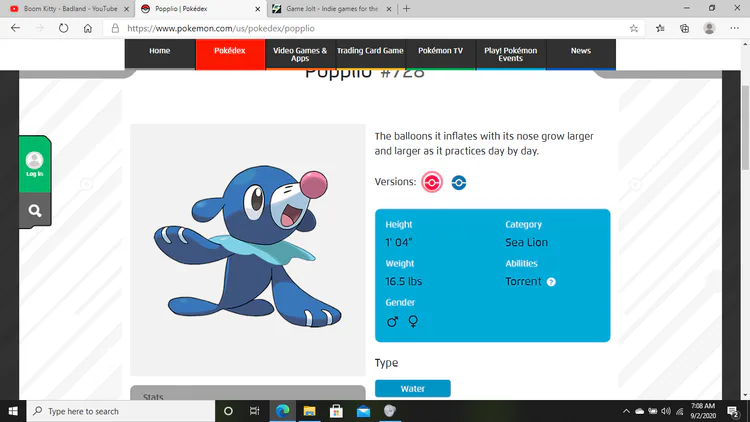
Task: Open Mail app from the taskbar
Action: coord(364,411)
